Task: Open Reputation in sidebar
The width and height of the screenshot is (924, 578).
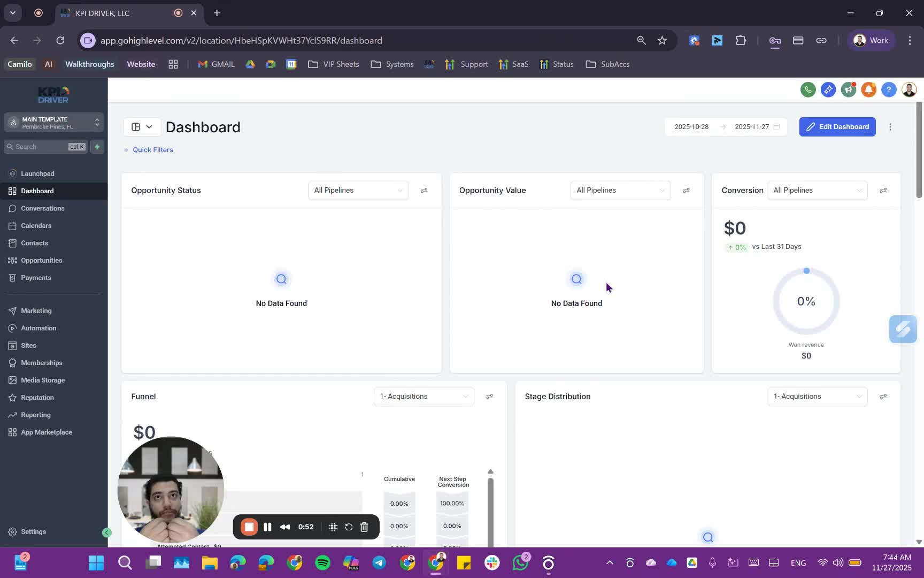Action: point(53,398)
